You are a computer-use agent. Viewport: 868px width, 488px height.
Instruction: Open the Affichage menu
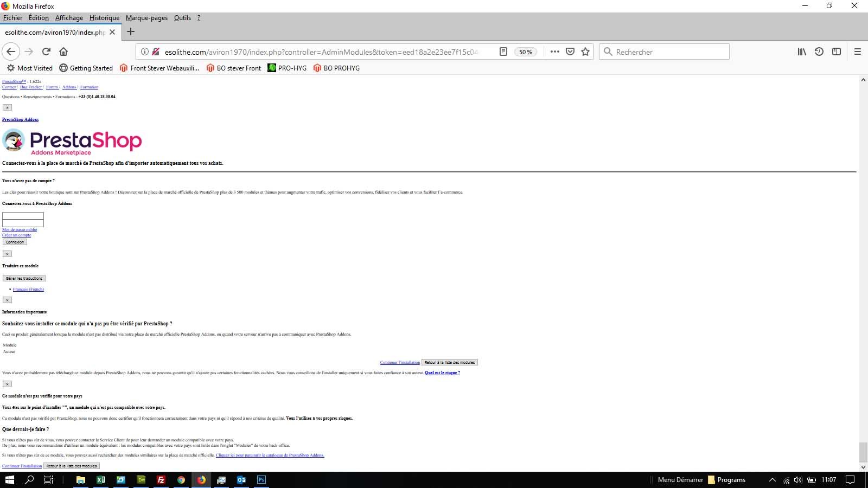[69, 18]
